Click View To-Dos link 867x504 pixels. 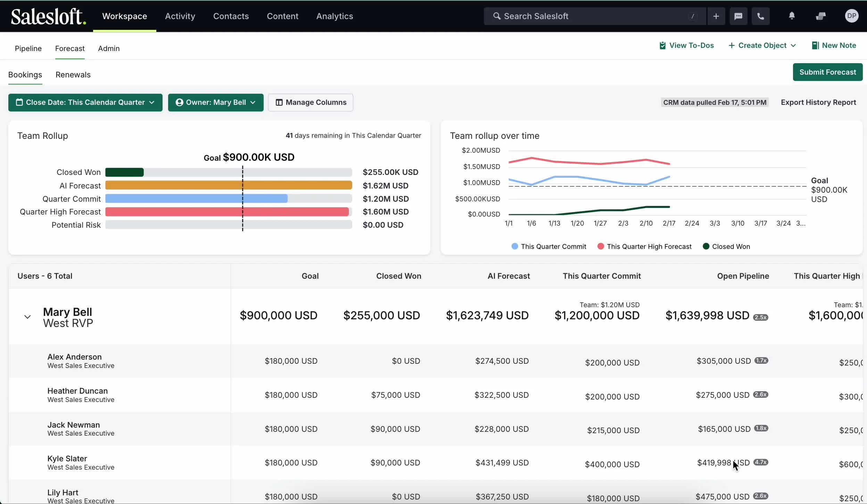(x=686, y=45)
